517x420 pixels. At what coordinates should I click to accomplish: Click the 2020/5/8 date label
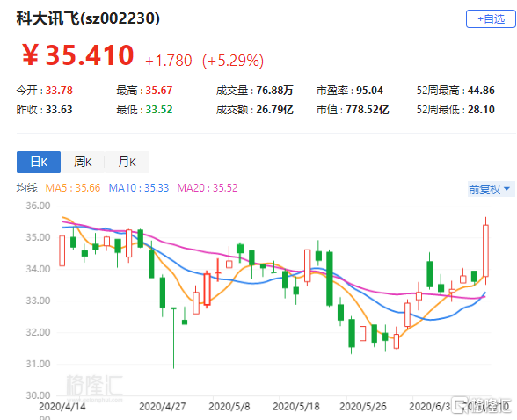(x=229, y=407)
